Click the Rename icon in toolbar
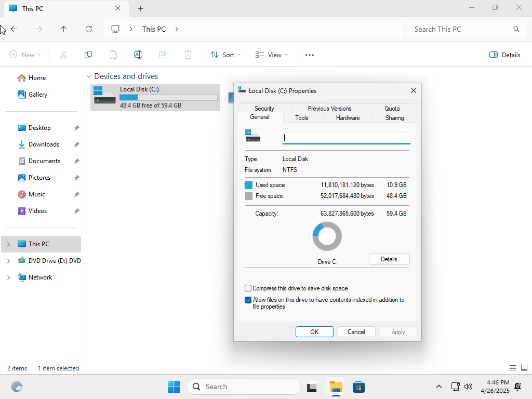Screen dimensions: 532x399 138,55
